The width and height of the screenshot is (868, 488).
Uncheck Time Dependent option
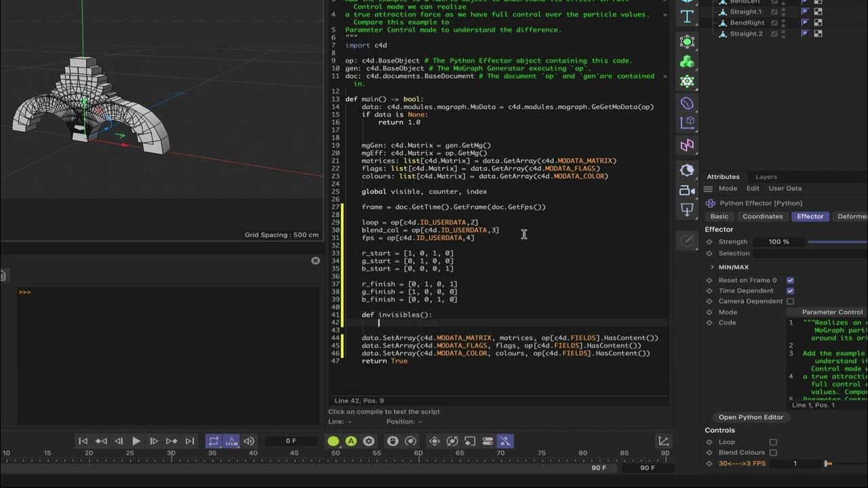point(790,291)
